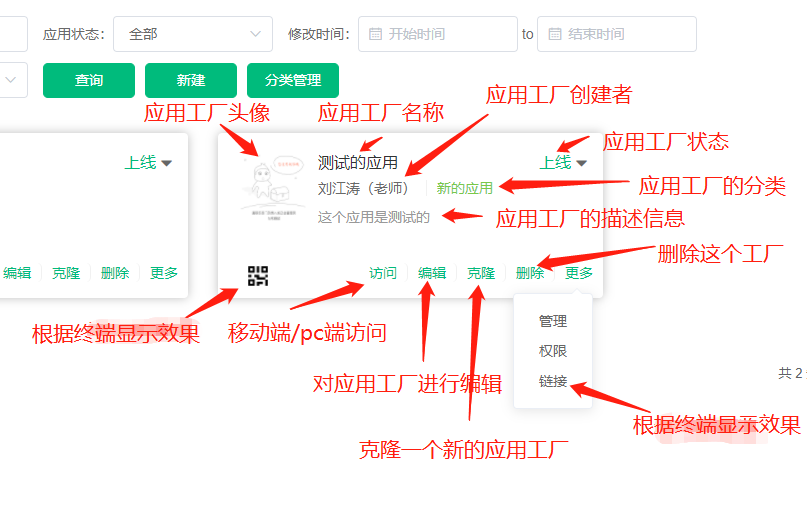This screenshot has width=807, height=523.
Task: Click the creator name 刘江涛（老师）
Action: tap(363, 188)
